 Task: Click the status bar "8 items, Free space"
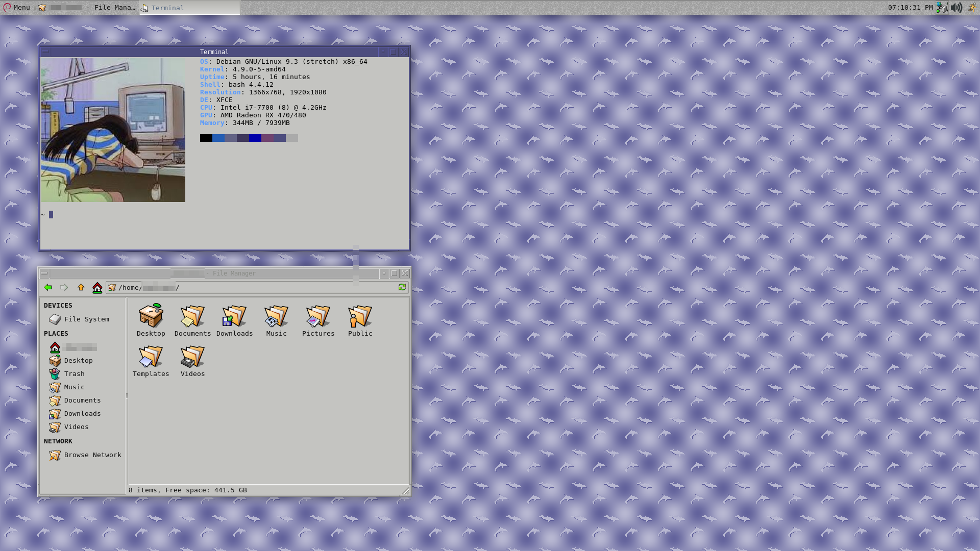188,490
